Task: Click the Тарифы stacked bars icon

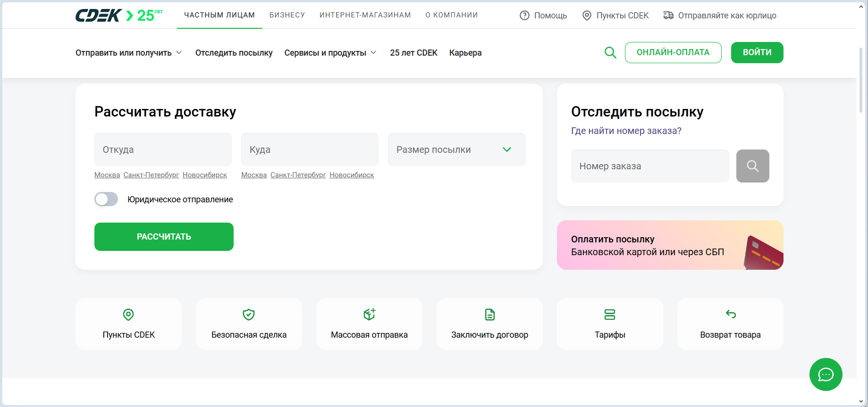Action: tap(610, 315)
